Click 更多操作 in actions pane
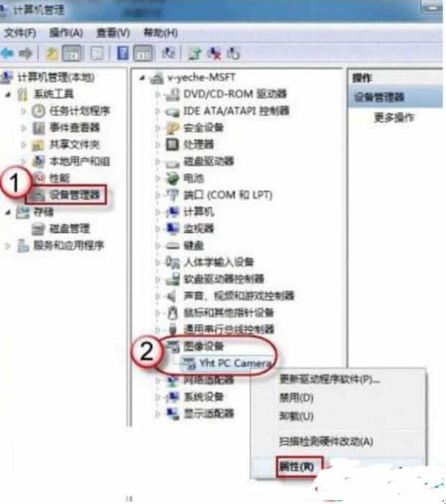Image resolution: width=446 pixels, height=504 pixels. pos(394,117)
